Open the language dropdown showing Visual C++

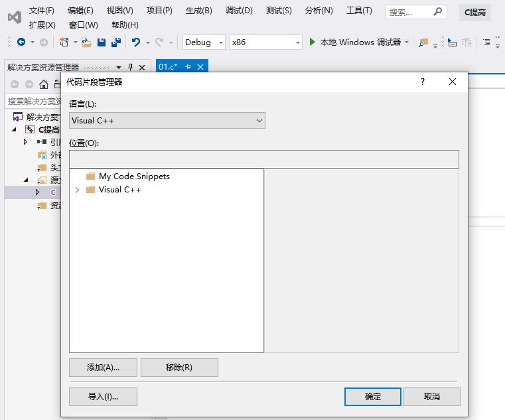(x=167, y=121)
